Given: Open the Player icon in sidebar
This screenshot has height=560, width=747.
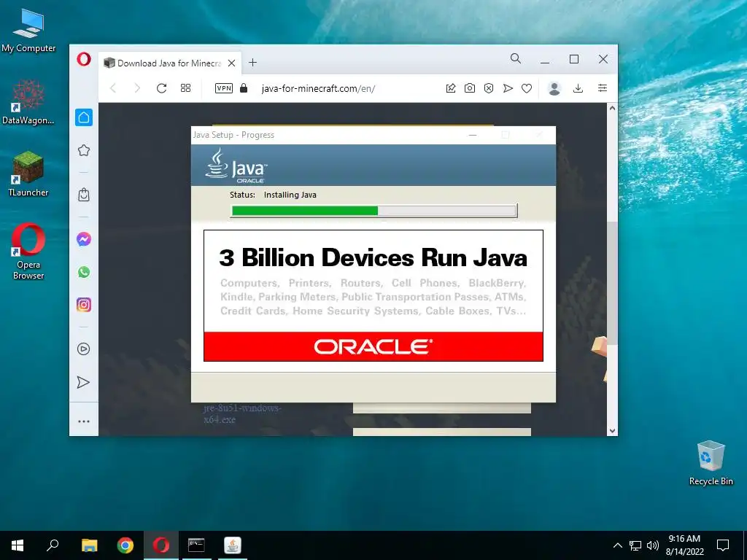Looking at the screenshot, I should [x=83, y=349].
